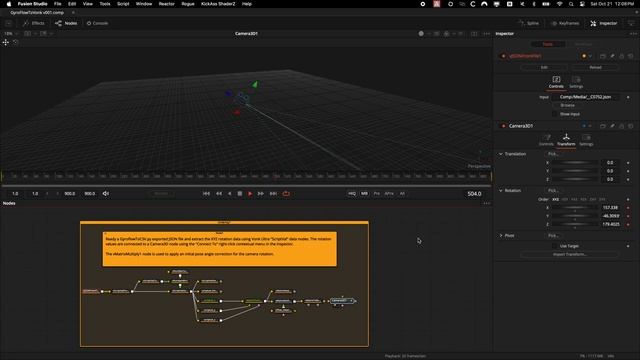Go to last frame
The width and height of the screenshot is (640, 360).
(273, 193)
